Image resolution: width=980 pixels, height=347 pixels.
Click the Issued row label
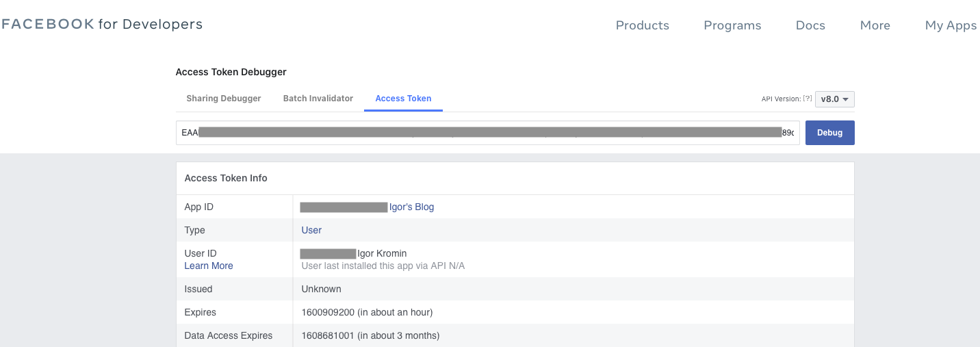(198, 289)
